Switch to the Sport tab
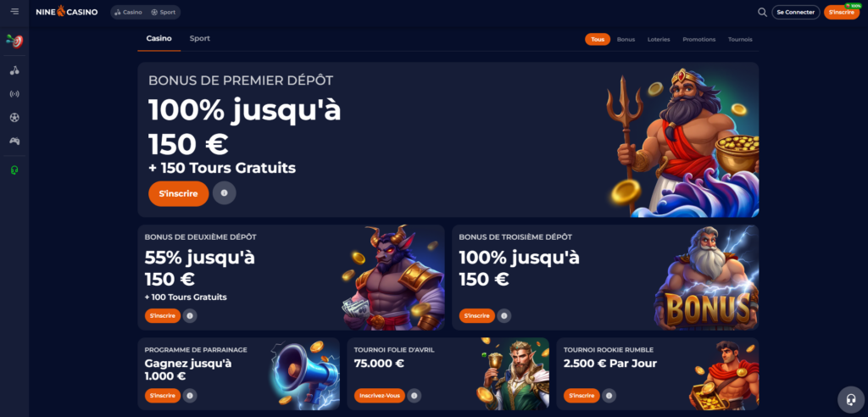868x417 pixels. (x=200, y=39)
